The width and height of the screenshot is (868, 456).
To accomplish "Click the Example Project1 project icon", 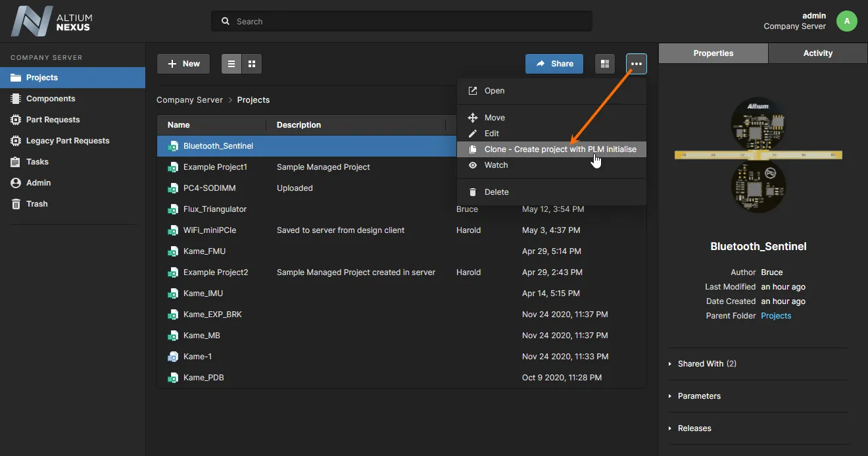I will [x=173, y=167].
